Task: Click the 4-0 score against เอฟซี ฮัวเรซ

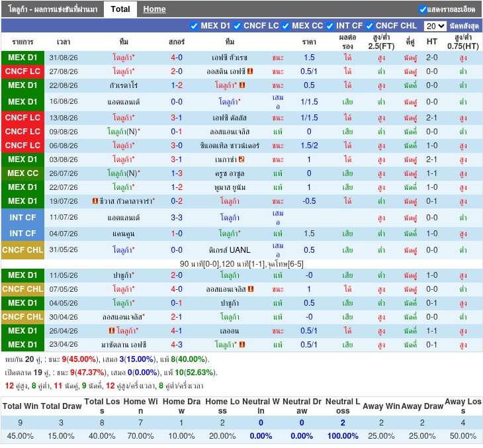Action: pyautogui.click(x=177, y=58)
